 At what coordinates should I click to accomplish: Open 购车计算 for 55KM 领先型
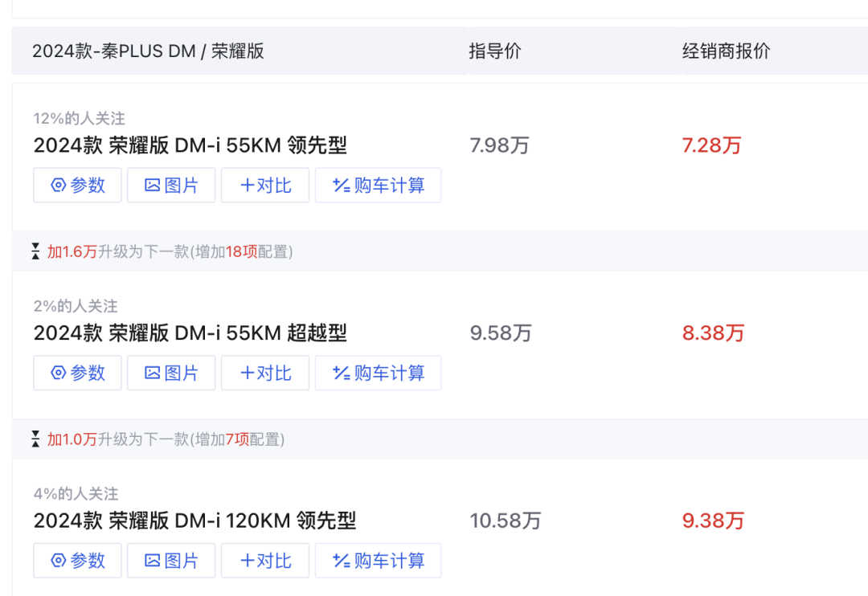(378, 186)
